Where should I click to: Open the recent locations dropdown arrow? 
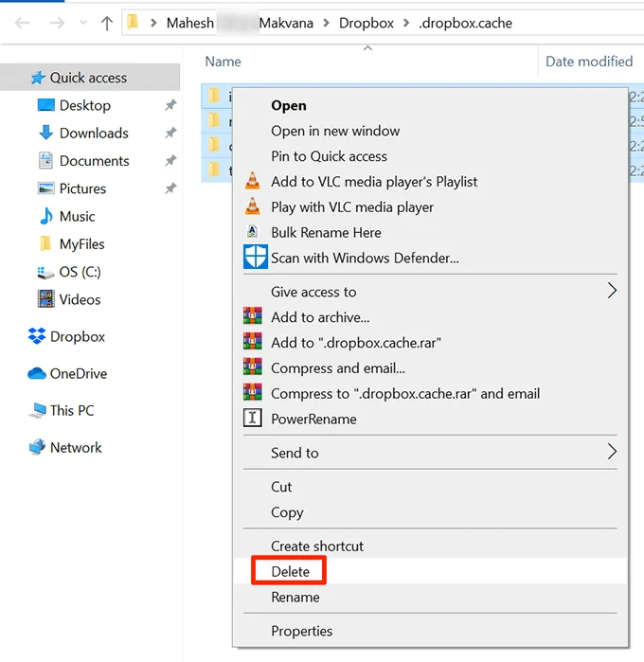click(x=83, y=23)
